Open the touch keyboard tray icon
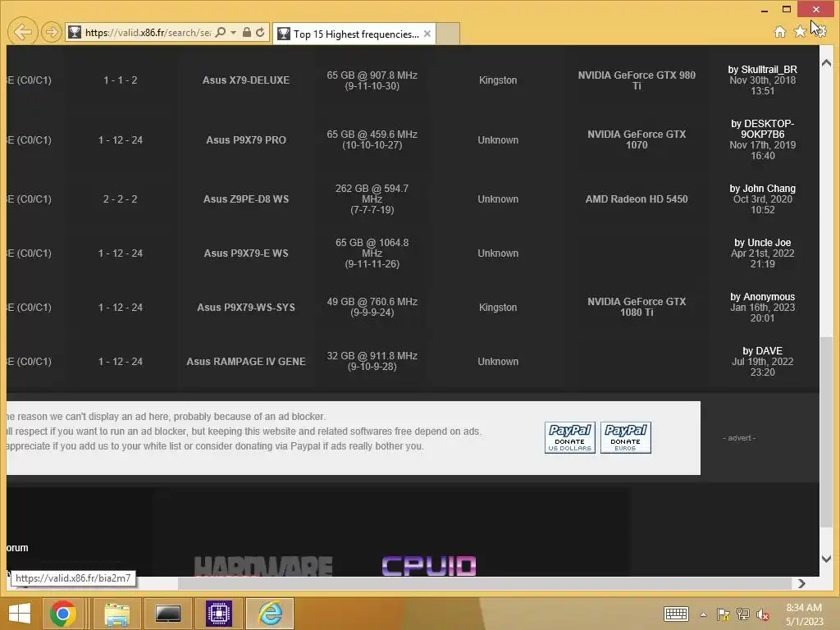Image resolution: width=840 pixels, height=630 pixels. [676, 614]
